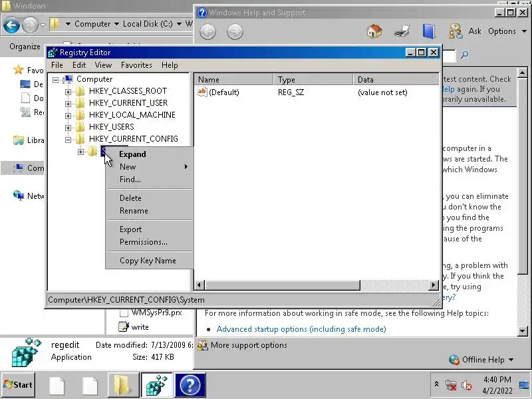Expand the HKEY_LOCAL_MACHINE key
Viewport: 532px width, 399px height.
68,116
